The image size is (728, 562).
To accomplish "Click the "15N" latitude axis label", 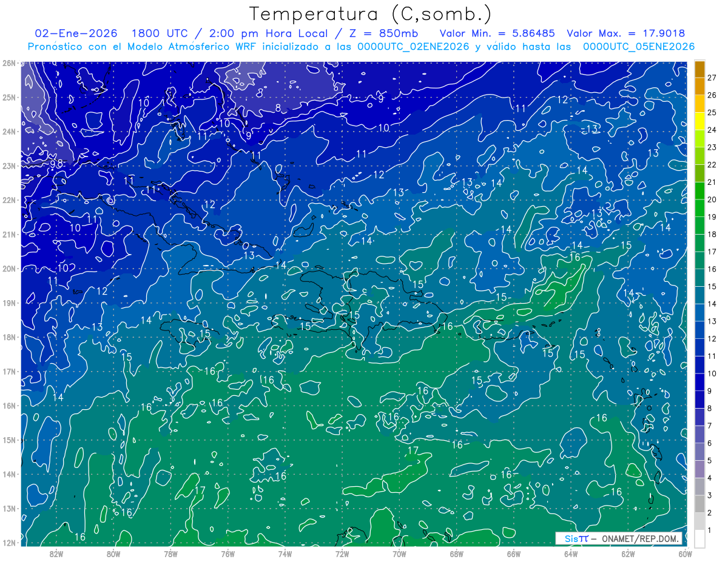I will pos(8,440).
